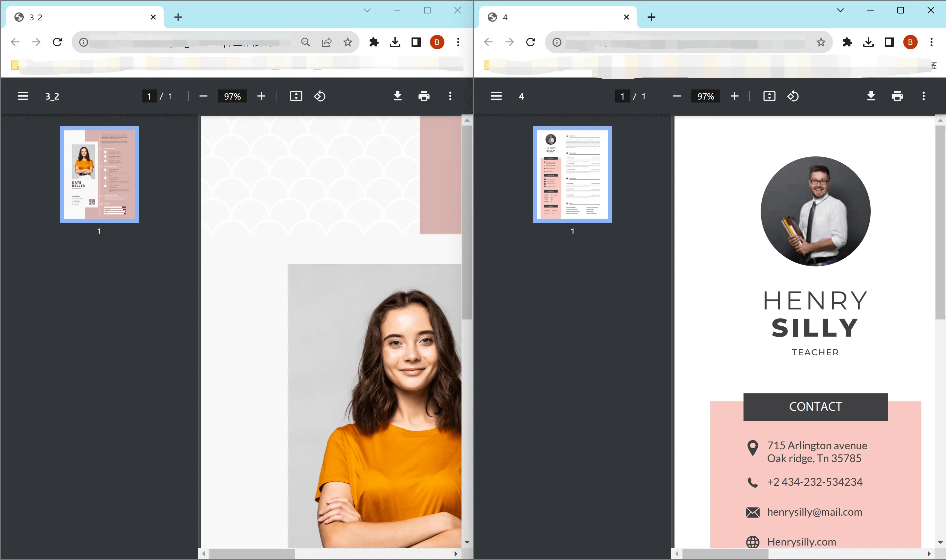Open the more options menu right PDF viewer
The width and height of the screenshot is (946, 560).
[923, 96]
